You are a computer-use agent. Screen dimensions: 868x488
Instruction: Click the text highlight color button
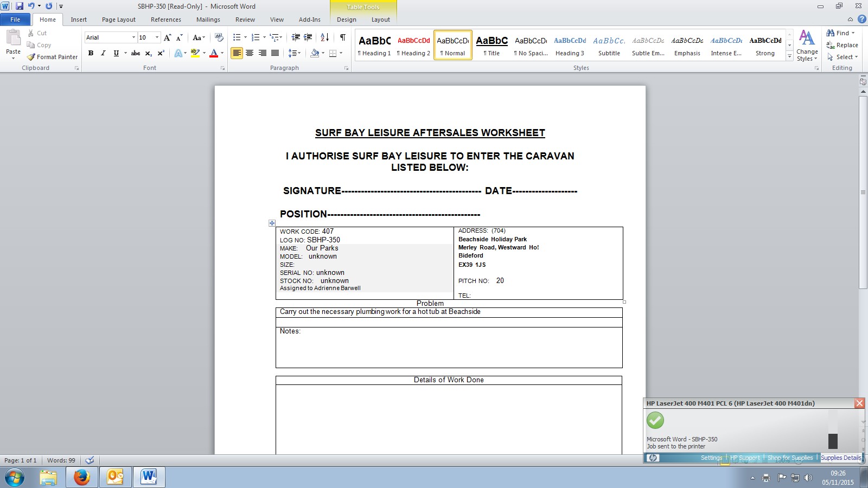195,53
